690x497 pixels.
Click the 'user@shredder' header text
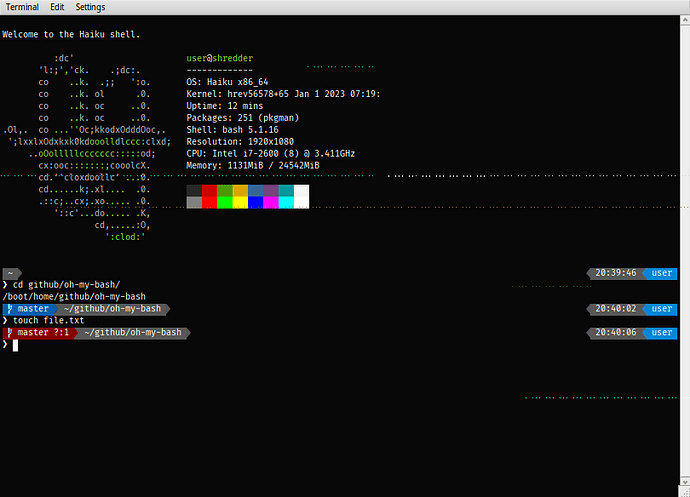pyautogui.click(x=220, y=58)
